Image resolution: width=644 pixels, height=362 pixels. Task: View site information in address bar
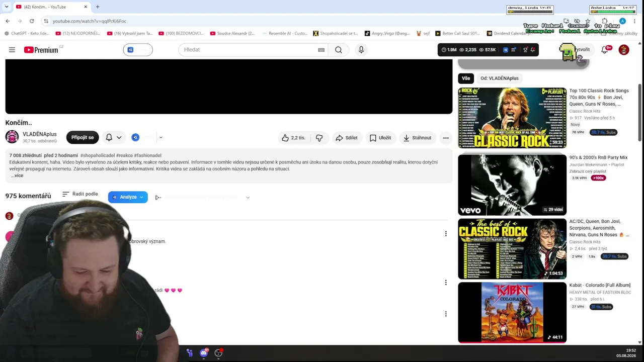pyautogui.click(x=46, y=21)
